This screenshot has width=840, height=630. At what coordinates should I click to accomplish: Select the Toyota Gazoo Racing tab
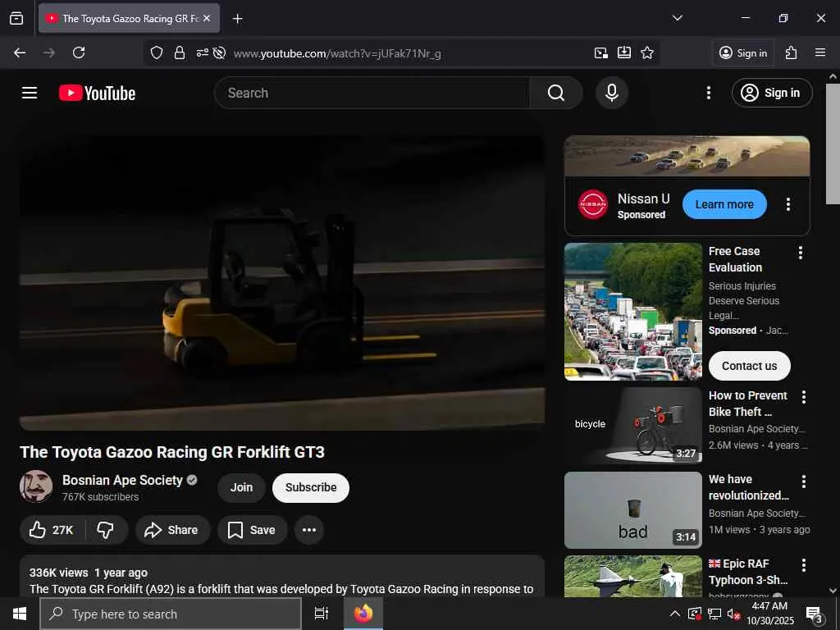point(129,18)
